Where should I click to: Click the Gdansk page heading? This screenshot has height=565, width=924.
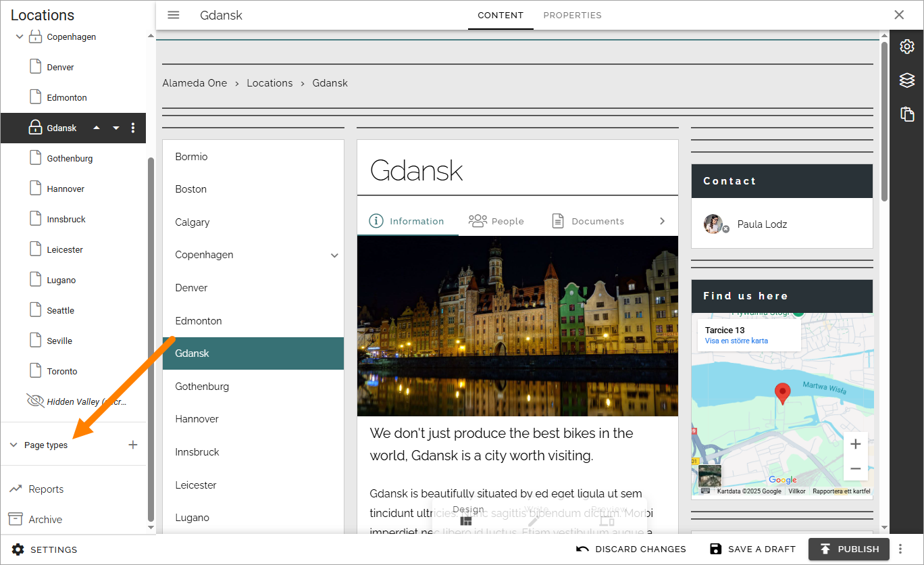pyautogui.click(x=416, y=170)
